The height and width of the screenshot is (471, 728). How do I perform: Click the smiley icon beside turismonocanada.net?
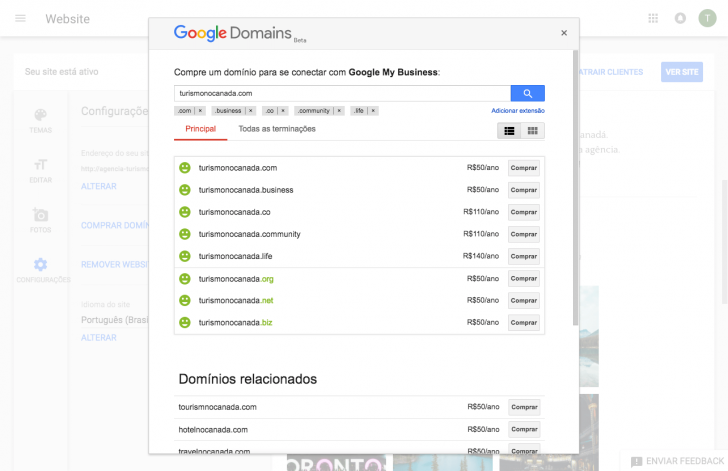click(185, 301)
